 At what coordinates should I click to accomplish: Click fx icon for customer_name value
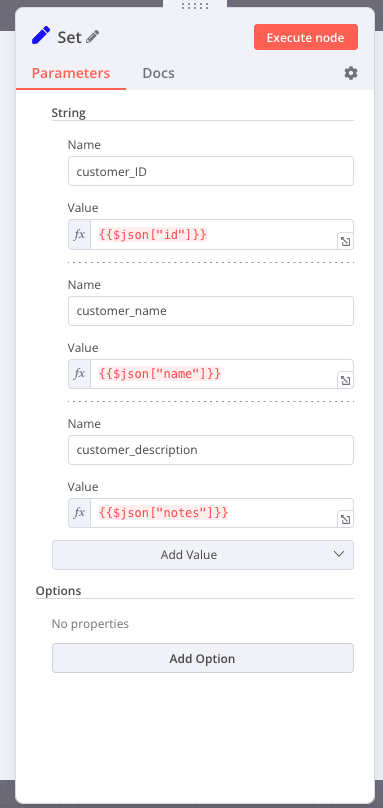79,374
